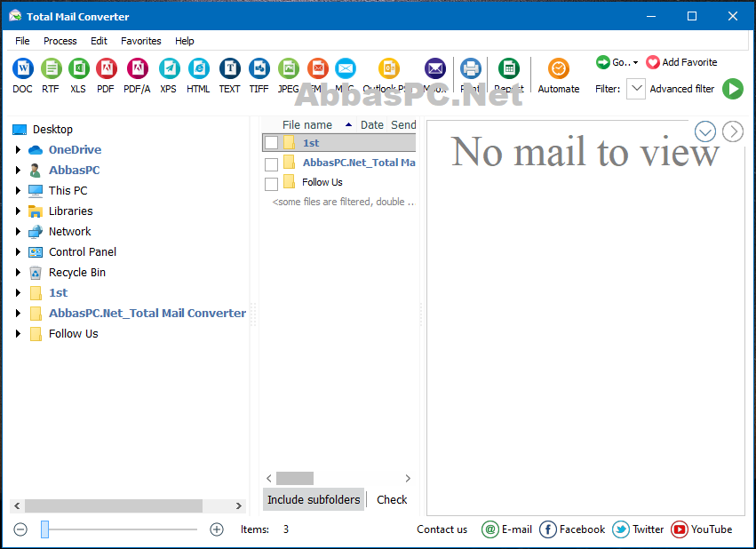Add current folder via Add Favorite
756x549 pixels.
681,62
